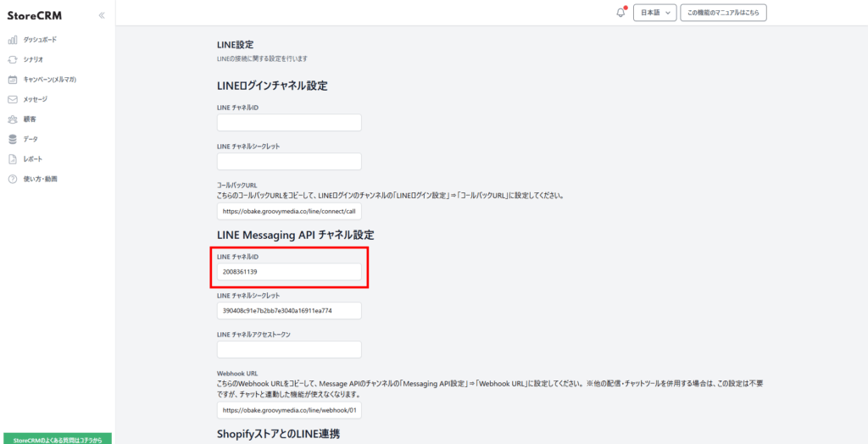Click the empty channel access token field
The height and width of the screenshot is (444, 868).
click(289, 350)
